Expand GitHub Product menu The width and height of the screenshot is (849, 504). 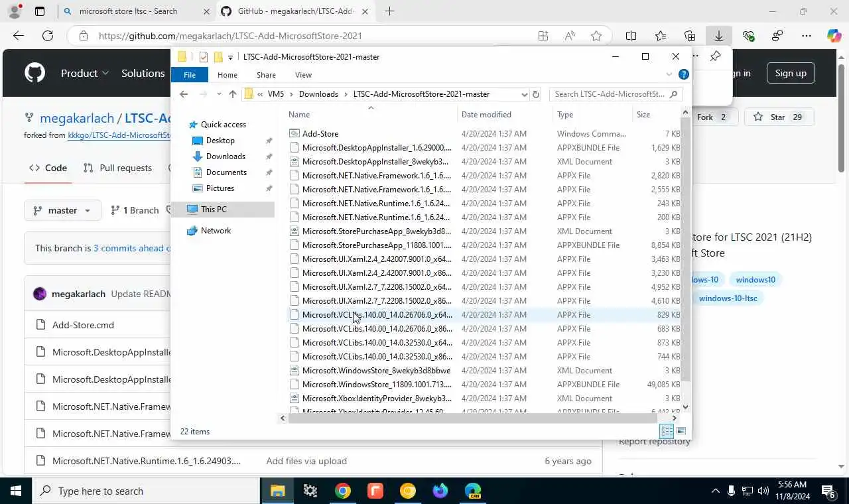pyautogui.click(x=85, y=73)
